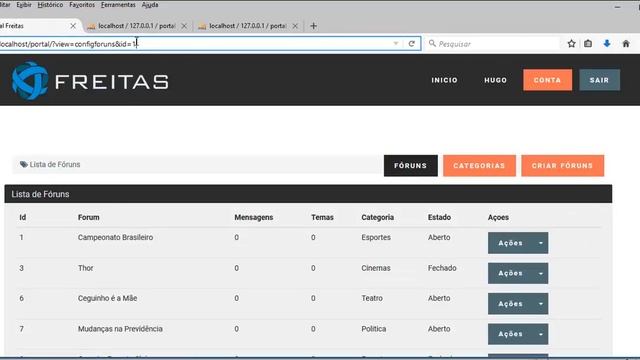
Task: Click the blue downloads arrow icon
Action: click(x=607, y=44)
